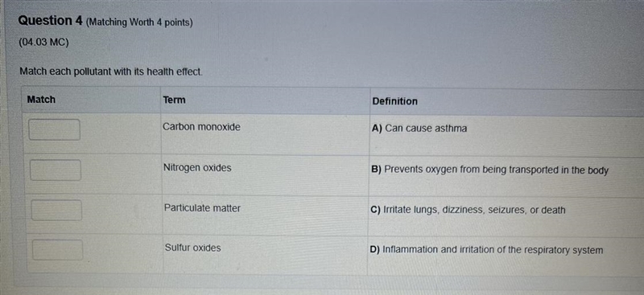Click the Match column header

click(41, 100)
